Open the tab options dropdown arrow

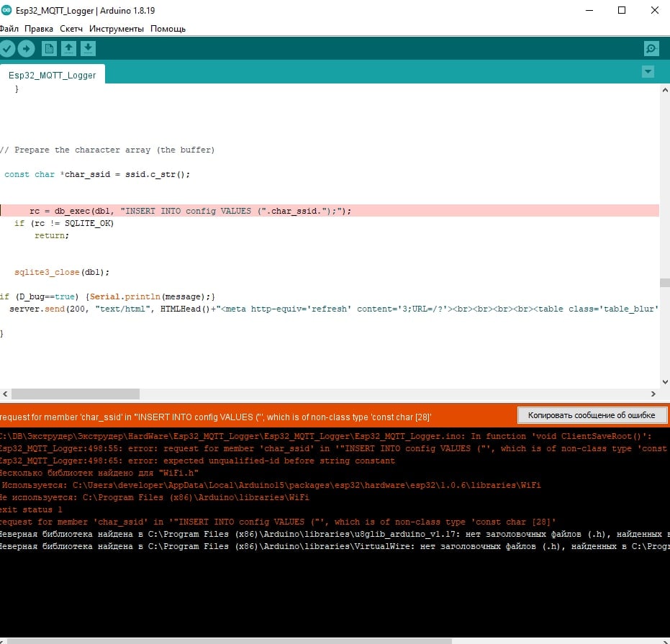click(x=648, y=71)
